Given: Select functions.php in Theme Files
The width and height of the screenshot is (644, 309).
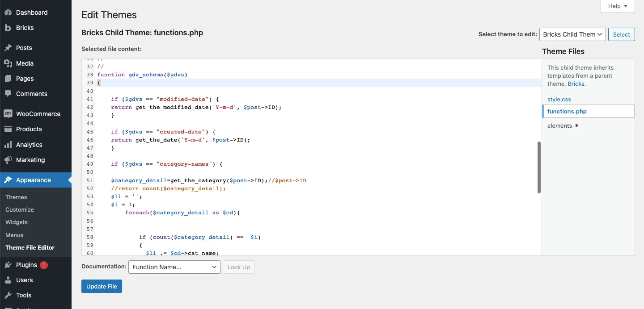Looking at the screenshot, I should point(588,111).
